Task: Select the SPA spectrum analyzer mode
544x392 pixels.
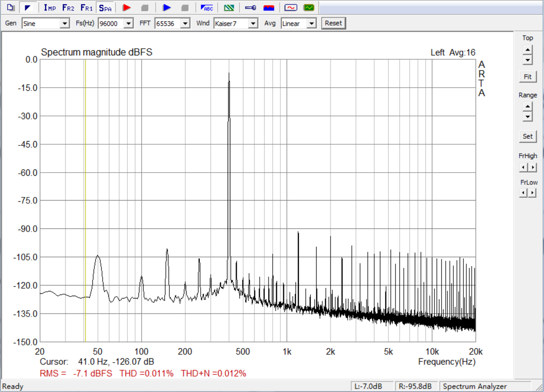Action: tap(105, 7)
